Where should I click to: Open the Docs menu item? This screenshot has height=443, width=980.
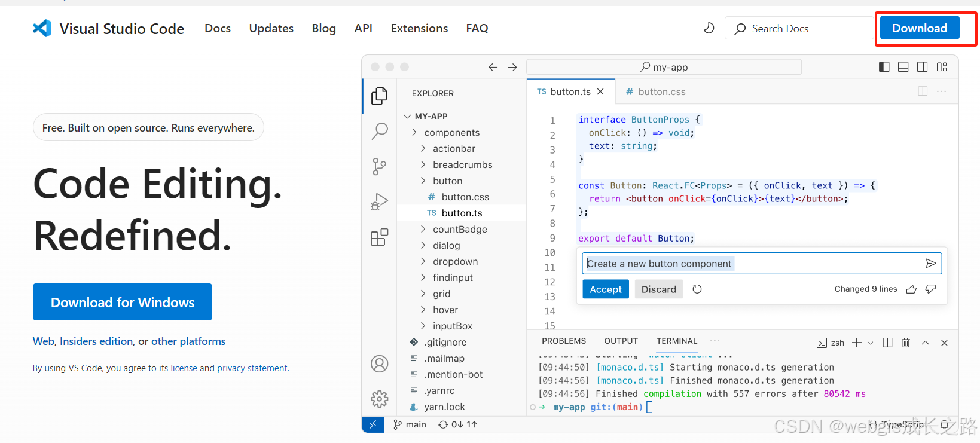[218, 28]
